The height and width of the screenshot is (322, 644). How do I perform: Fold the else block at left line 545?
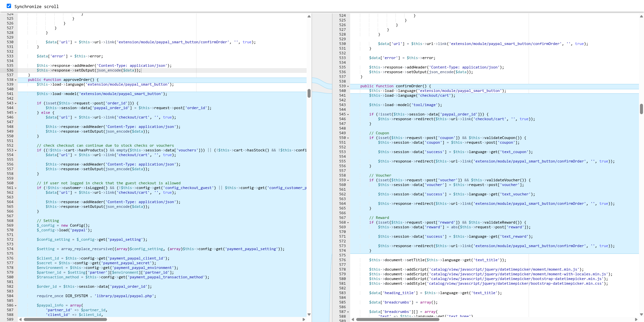pyautogui.click(x=15, y=113)
